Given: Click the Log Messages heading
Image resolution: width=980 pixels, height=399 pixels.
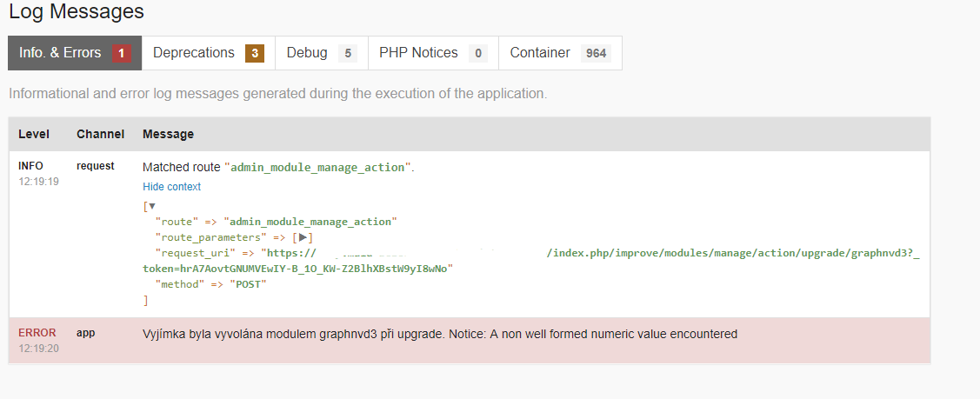Looking at the screenshot, I should [x=77, y=12].
